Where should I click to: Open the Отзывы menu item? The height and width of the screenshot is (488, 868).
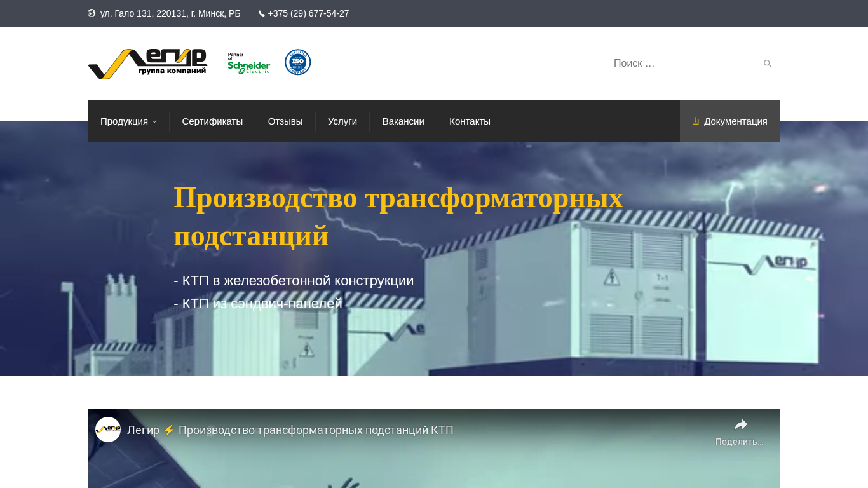click(285, 121)
